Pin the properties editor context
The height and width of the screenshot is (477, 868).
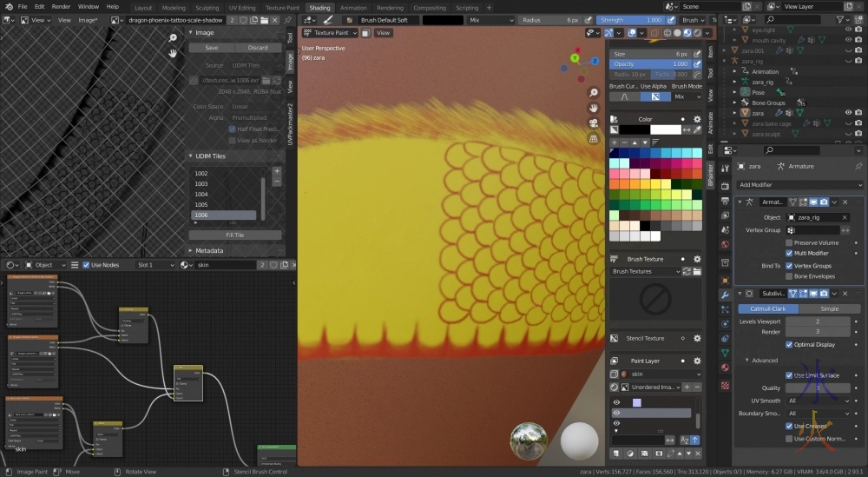pyautogui.click(x=858, y=166)
